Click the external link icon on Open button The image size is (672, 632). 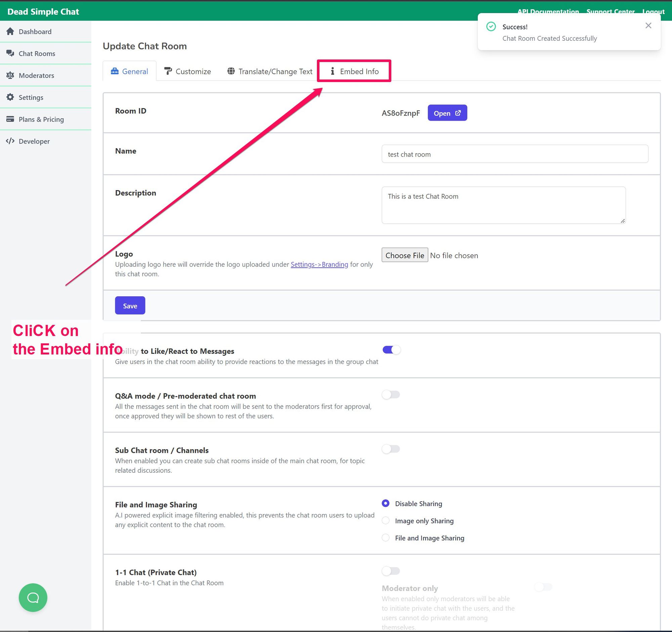[x=458, y=113]
